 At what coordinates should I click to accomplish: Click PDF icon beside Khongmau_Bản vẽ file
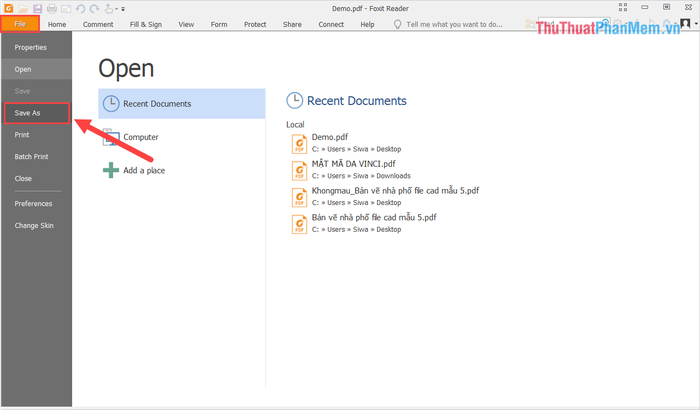pos(299,197)
